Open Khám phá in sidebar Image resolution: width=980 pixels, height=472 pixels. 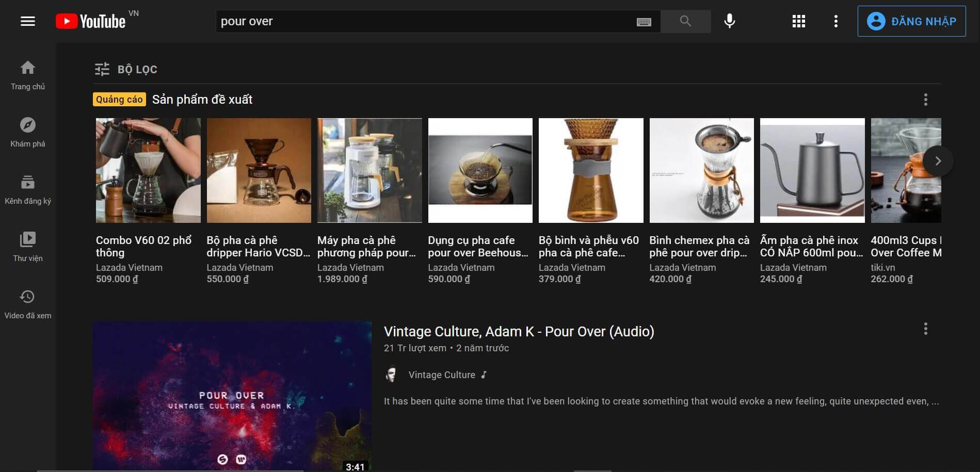pos(28,132)
